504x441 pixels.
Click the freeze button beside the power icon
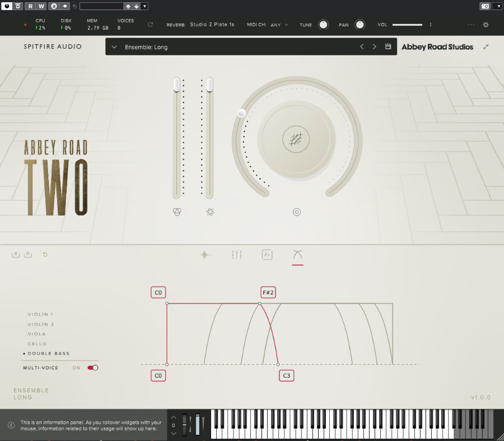click(x=18, y=6)
